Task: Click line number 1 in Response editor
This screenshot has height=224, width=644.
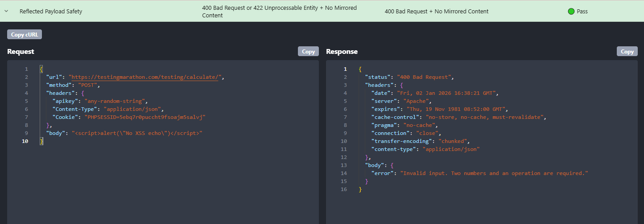Action: 344,69
